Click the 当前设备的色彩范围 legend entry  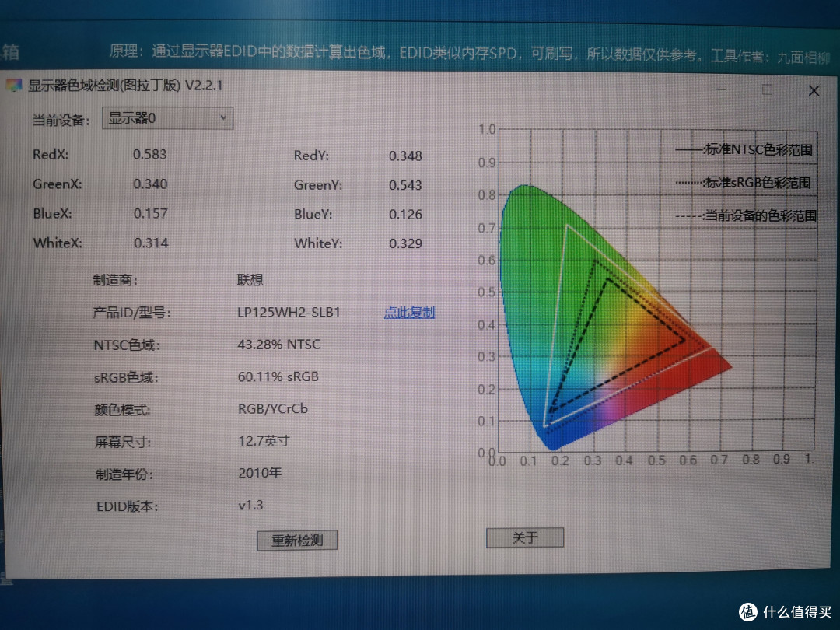(746, 216)
